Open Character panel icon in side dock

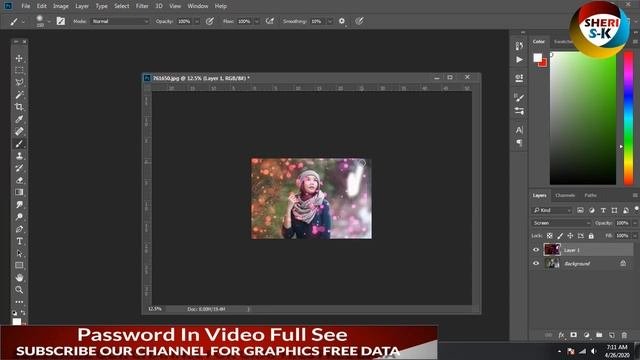[x=519, y=130]
